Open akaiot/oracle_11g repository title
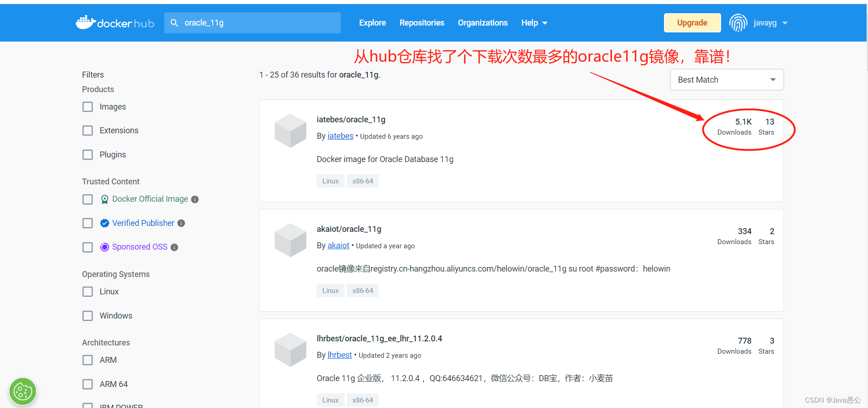 tap(349, 229)
